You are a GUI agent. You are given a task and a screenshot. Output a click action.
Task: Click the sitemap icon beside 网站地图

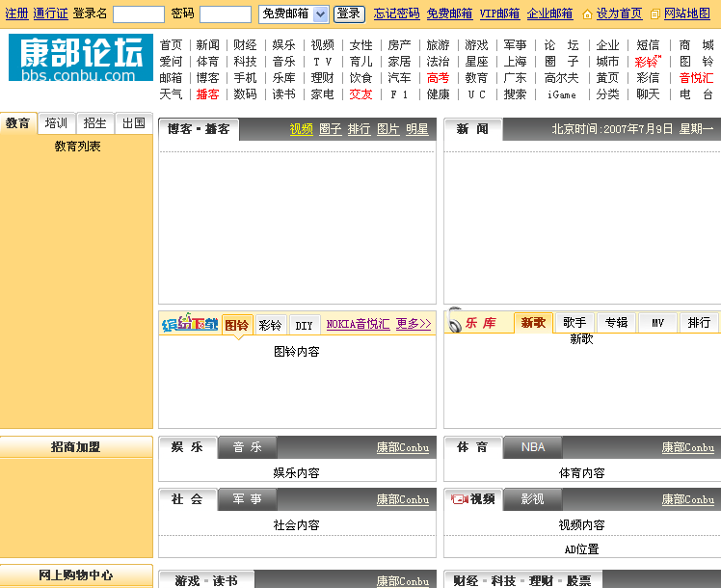click(655, 14)
